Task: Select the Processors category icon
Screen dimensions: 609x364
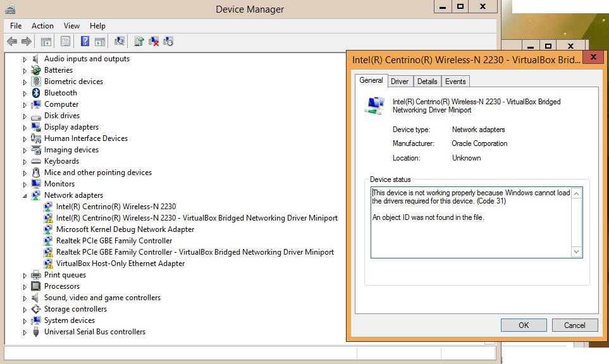Action: pyautogui.click(x=36, y=286)
